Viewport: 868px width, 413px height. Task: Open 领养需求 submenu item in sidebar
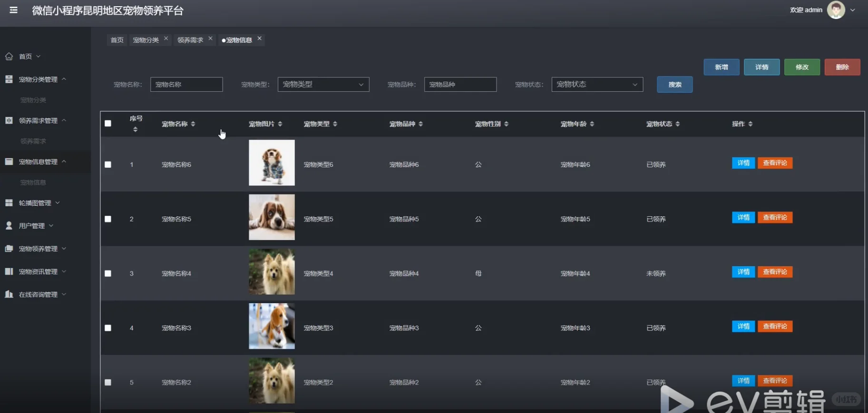tap(33, 141)
